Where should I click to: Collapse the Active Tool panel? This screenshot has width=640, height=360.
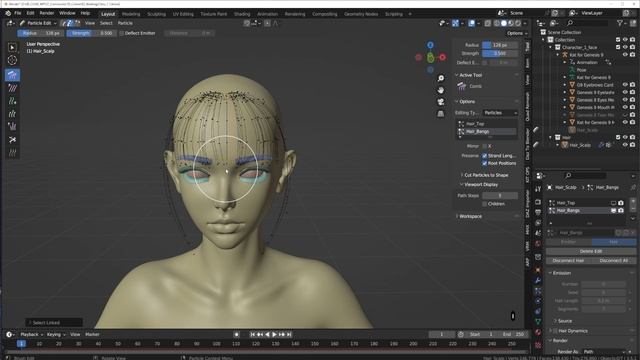click(x=471, y=75)
